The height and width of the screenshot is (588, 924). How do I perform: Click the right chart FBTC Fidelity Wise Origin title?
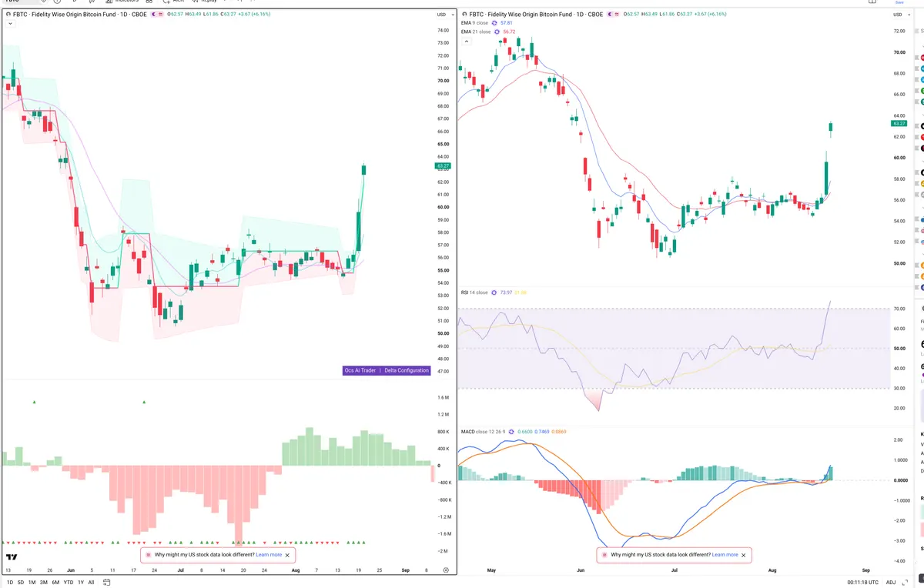click(x=536, y=14)
